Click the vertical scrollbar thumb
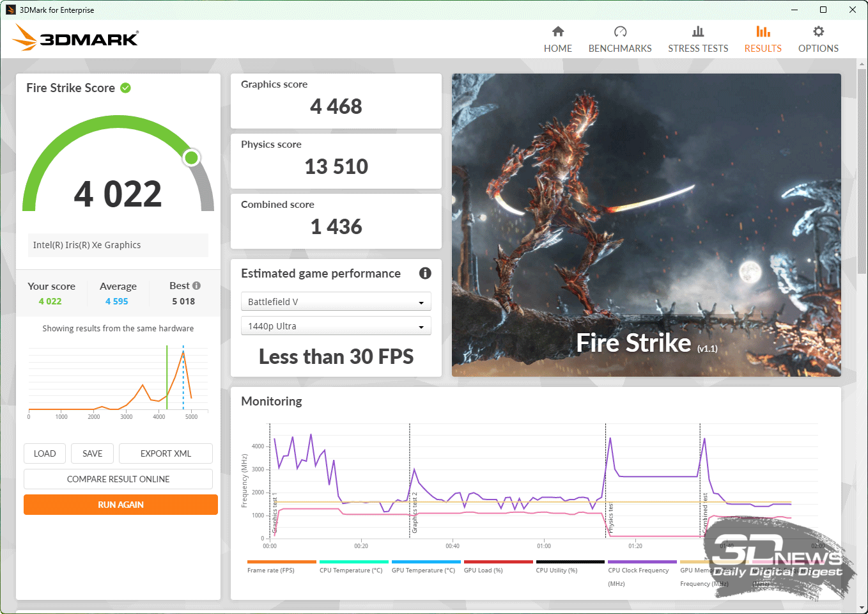Image resolution: width=868 pixels, height=614 pixels. coord(862,171)
